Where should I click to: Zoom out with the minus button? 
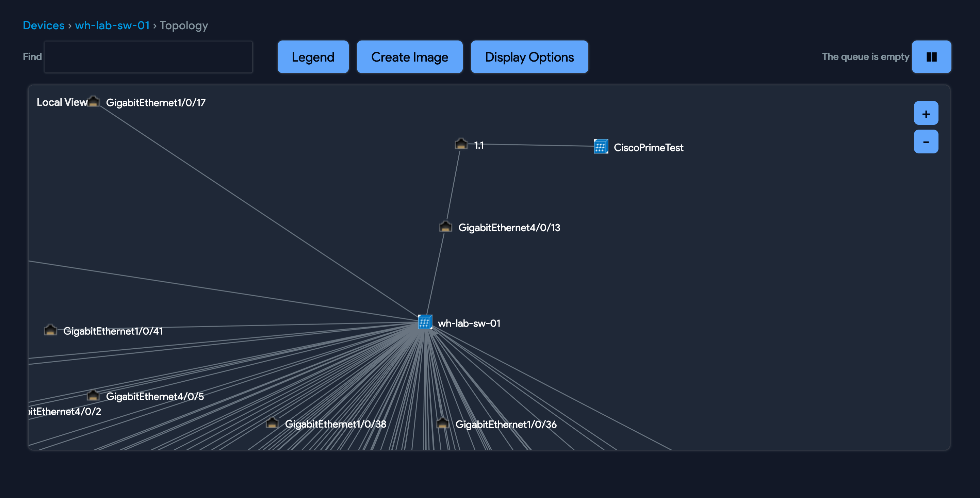pyautogui.click(x=926, y=142)
